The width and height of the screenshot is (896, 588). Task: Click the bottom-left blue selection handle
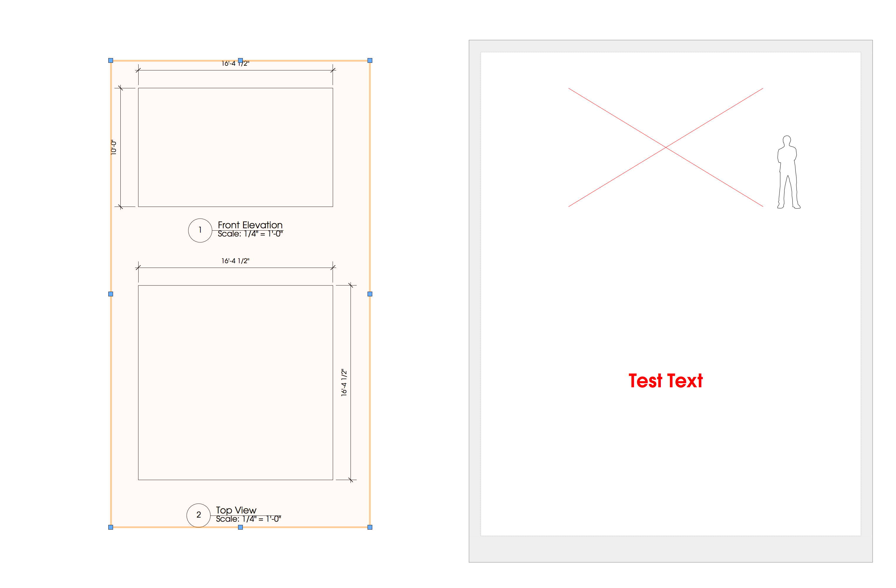[111, 527]
